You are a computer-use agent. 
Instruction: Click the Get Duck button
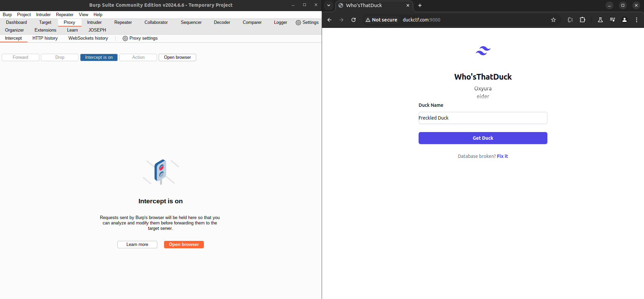[483, 138]
